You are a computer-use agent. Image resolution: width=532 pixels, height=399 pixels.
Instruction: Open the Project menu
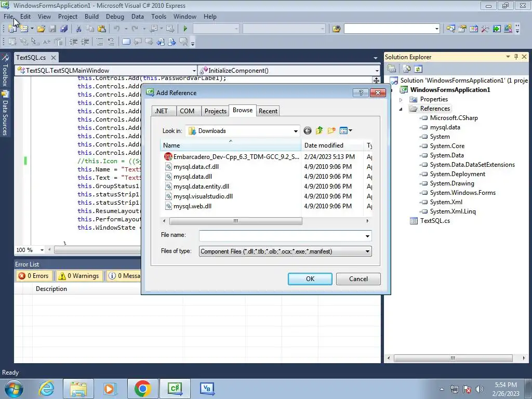[x=68, y=17]
